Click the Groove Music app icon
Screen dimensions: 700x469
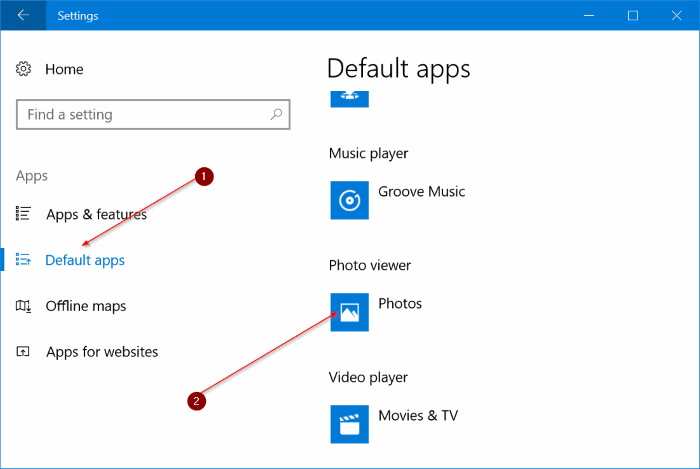350,200
